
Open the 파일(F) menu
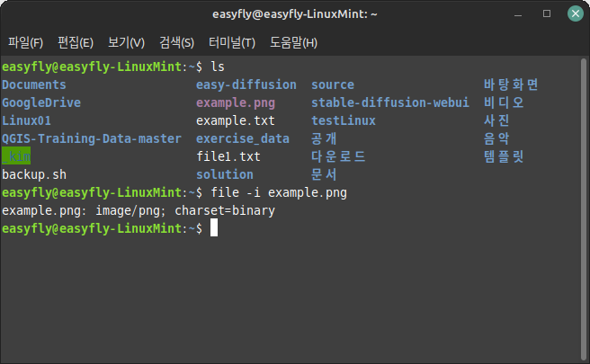coord(25,42)
